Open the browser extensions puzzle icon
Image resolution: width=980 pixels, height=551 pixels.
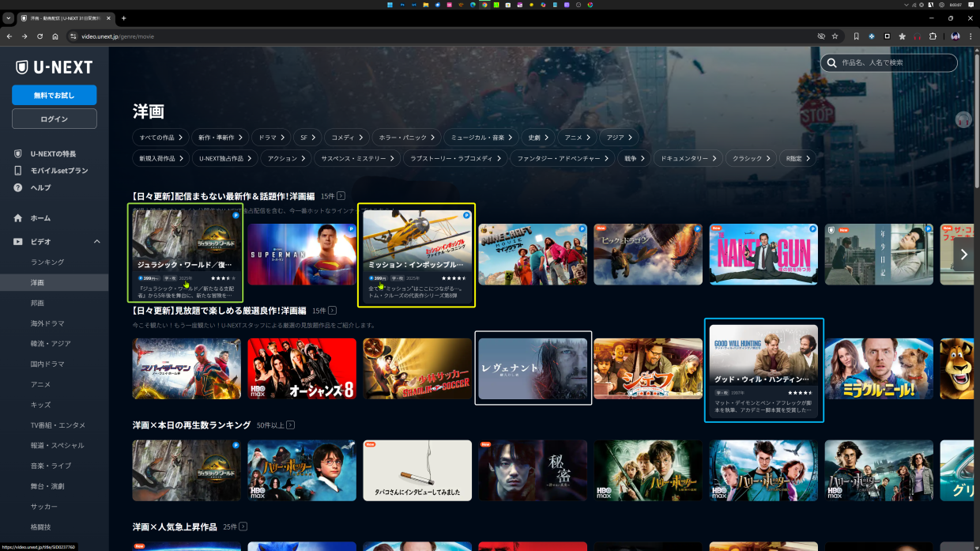point(933,36)
